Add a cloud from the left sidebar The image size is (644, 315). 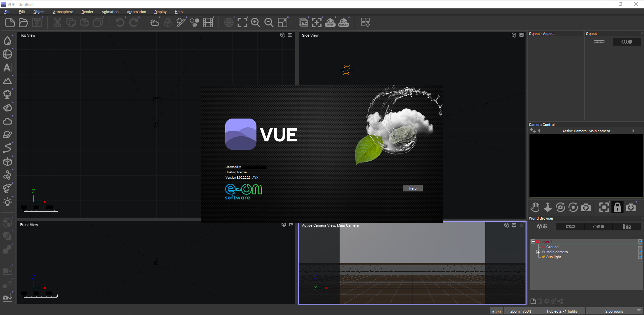[7, 121]
